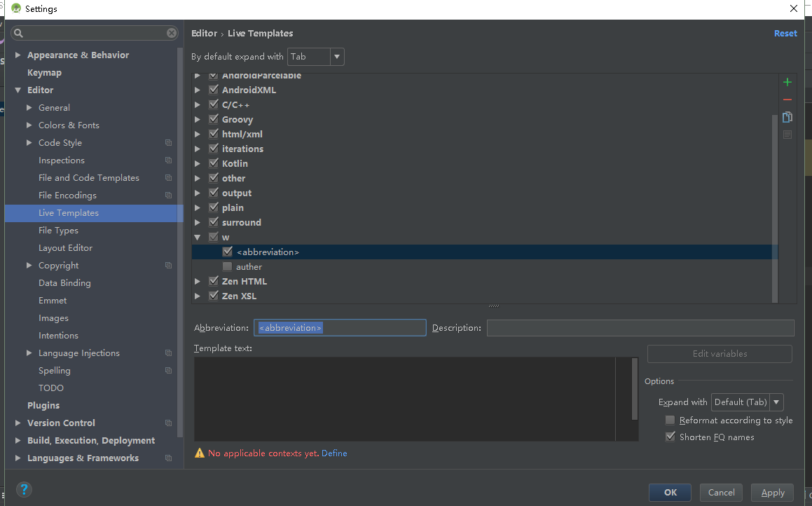The image size is (812, 506).
Task: Expand the Build, Execution, Deployment section
Action: pos(18,440)
